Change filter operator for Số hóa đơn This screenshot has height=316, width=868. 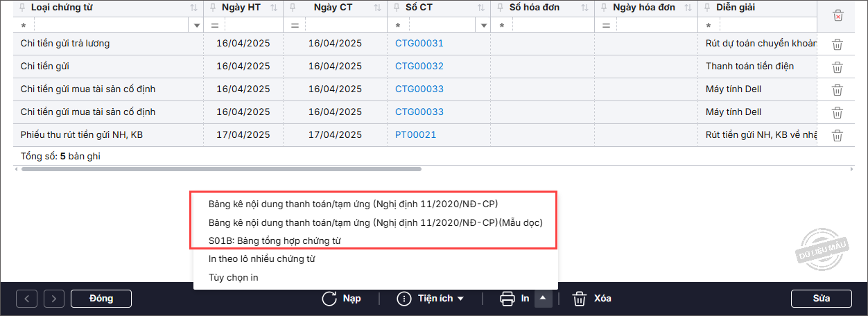tap(502, 26)
